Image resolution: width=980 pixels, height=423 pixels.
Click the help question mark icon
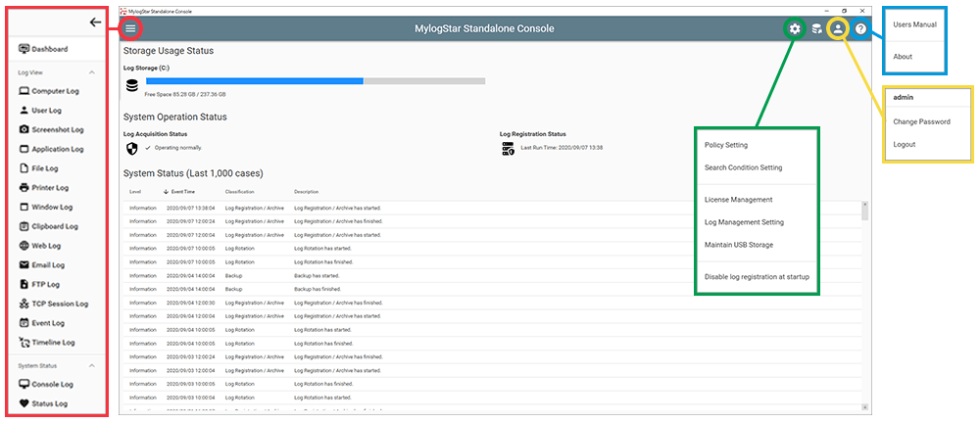(x=860, y=29)
